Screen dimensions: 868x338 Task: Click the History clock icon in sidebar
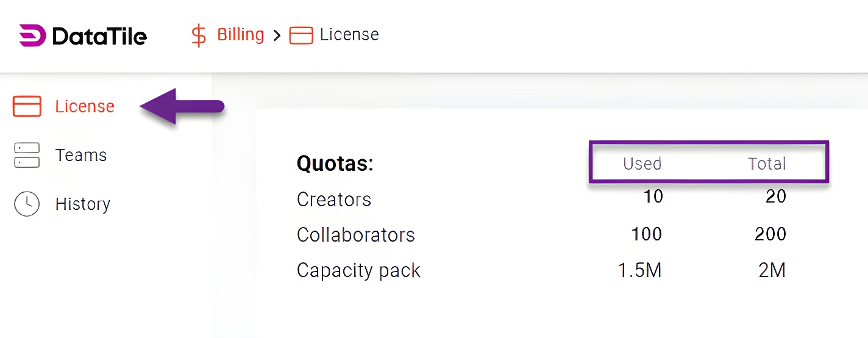[27, 204]
